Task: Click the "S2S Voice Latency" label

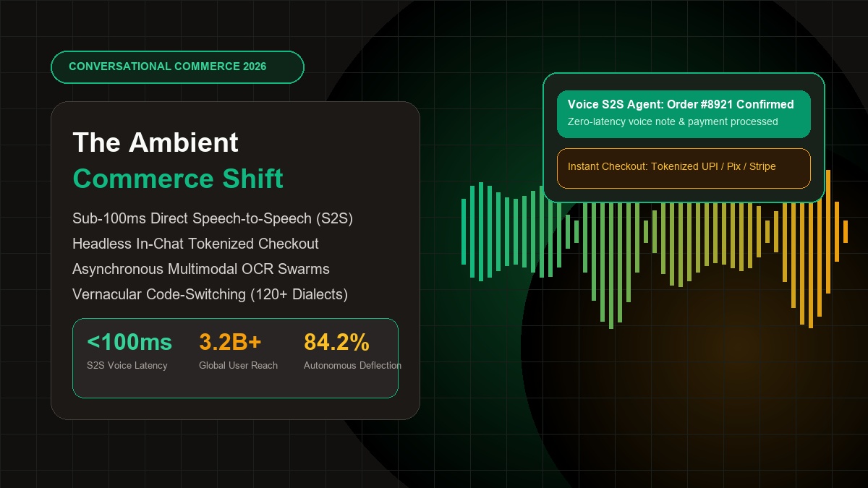Action: tap(127, 366)
